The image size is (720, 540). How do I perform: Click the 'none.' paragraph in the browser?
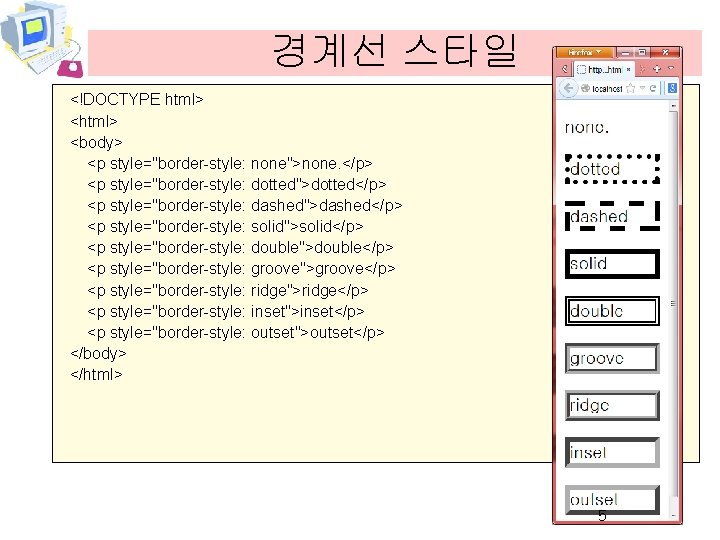point(586,127)
